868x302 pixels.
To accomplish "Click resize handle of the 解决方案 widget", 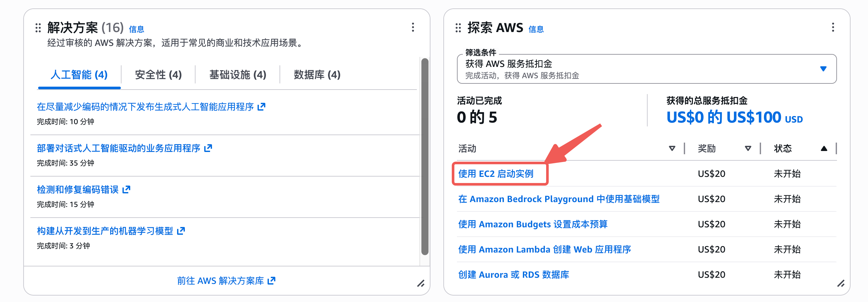I will tap(420, 284).
